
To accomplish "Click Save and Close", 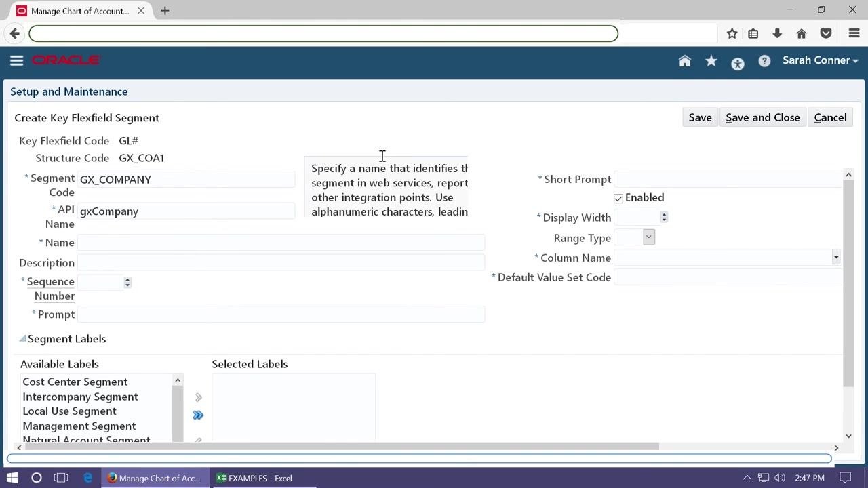I will (x=763, y=117).
